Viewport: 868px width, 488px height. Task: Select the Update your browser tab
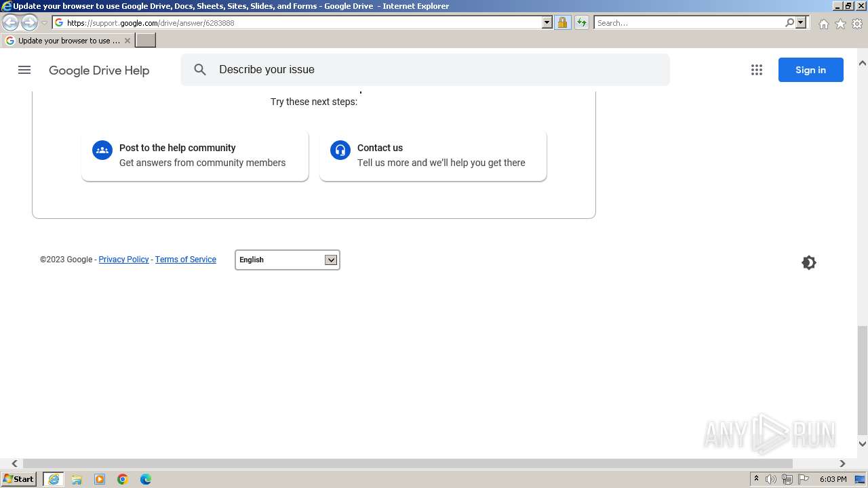pyautogui.click(x=68, y=41)
